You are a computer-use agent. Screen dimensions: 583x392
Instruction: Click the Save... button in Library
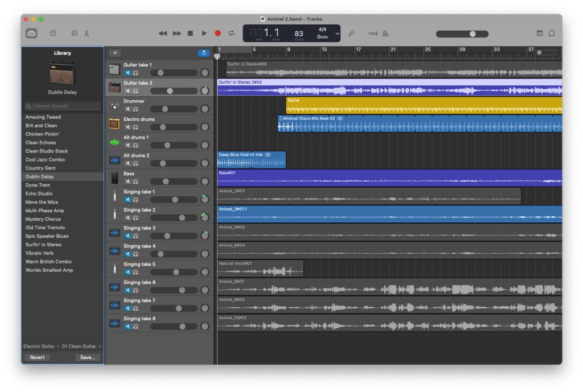click(x=88, y=358)
